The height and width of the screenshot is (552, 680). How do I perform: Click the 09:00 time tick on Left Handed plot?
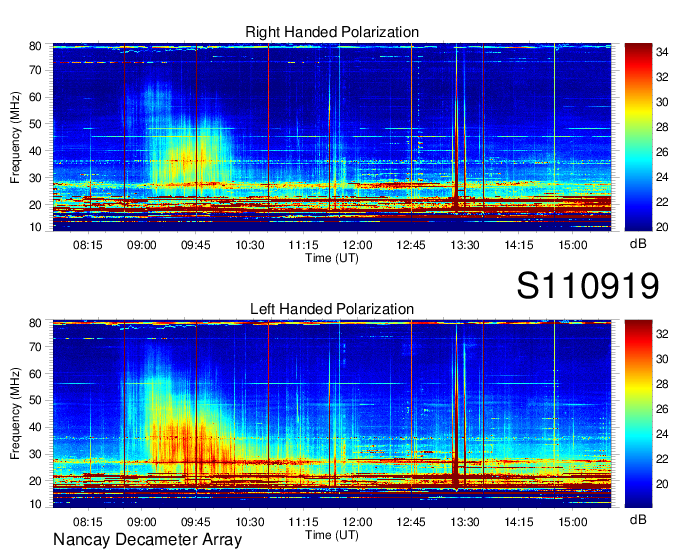[141, 522]
